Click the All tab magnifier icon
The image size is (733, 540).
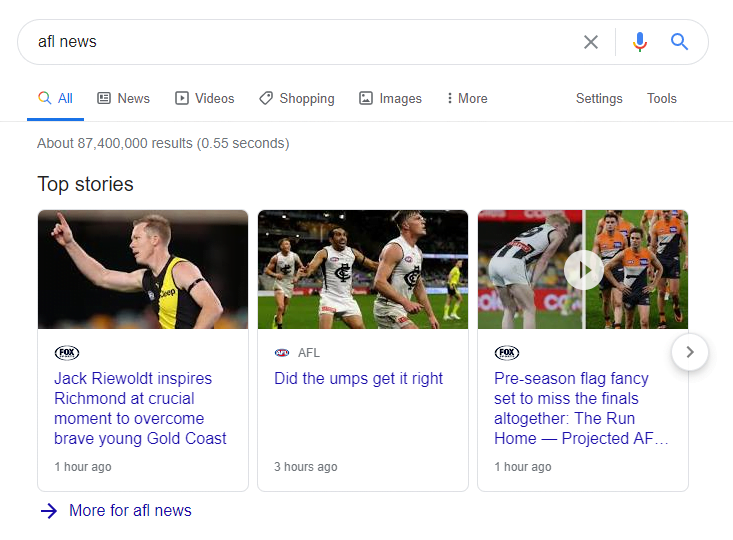point(44,98)
